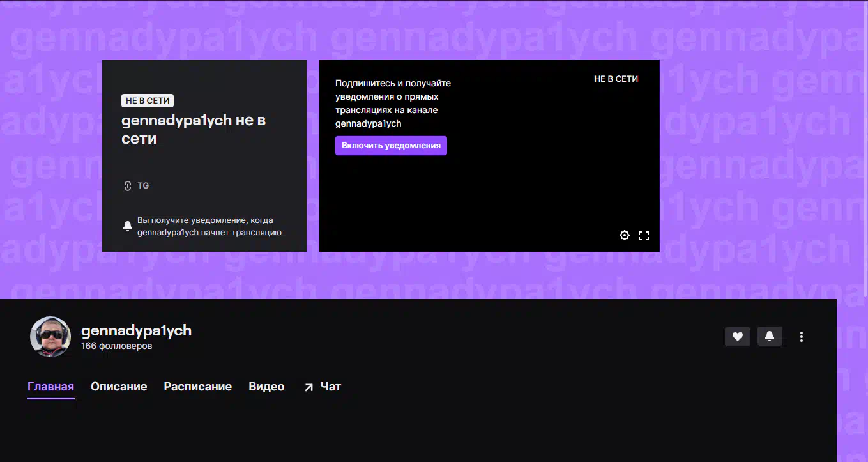The width and height of the screenshot is (868, 462).
Task: Open the Расписание tab
Action: pyautogui.click(x=198, y=387)
